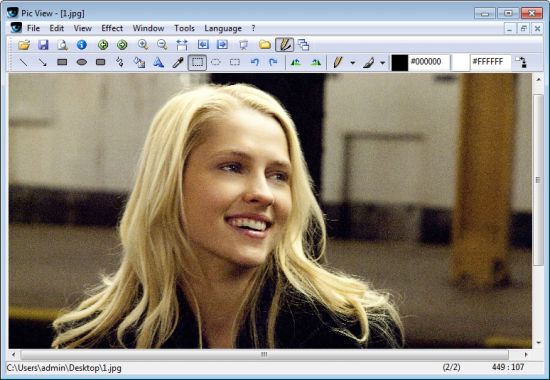Open the Effect menu
Image resolution: width=550 pixels, height=380 pixels.
click(112, 28)
